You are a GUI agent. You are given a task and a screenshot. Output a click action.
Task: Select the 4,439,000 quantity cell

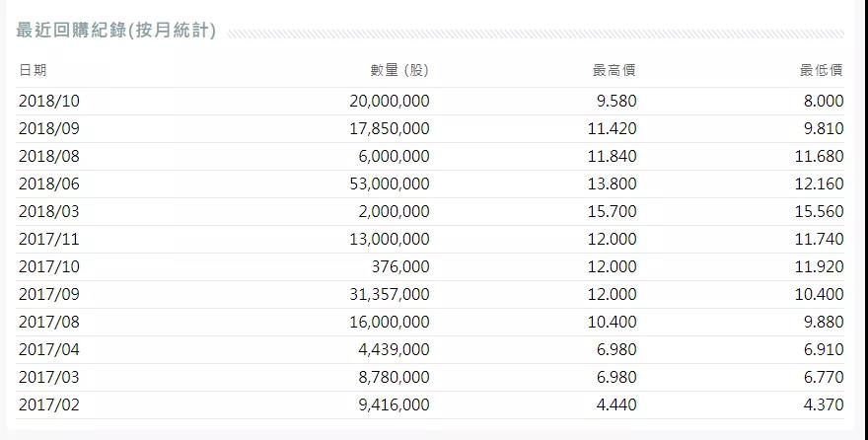[x=393, y=349]
